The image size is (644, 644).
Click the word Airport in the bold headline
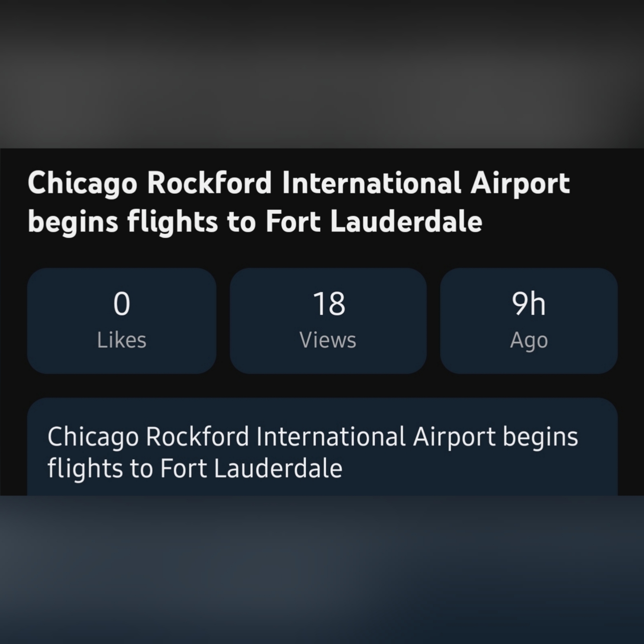pyautogui.click(x=520, y=183)
